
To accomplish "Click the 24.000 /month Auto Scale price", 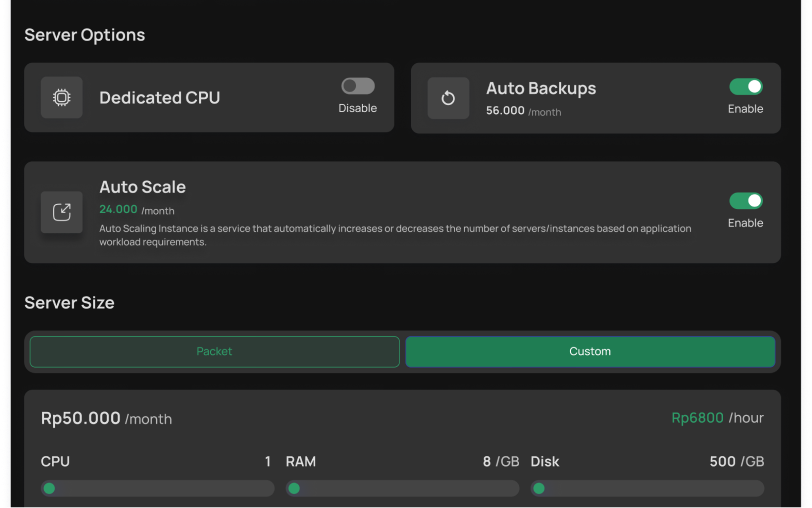I will point(137,210).
